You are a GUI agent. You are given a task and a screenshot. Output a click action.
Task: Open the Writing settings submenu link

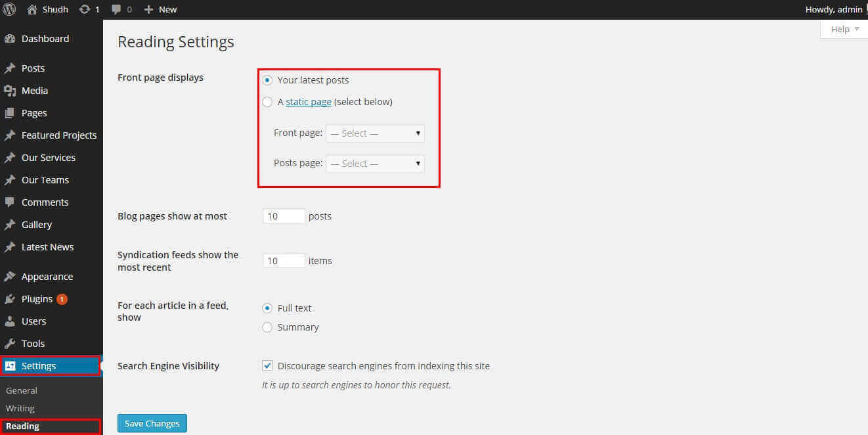(20, 408)
